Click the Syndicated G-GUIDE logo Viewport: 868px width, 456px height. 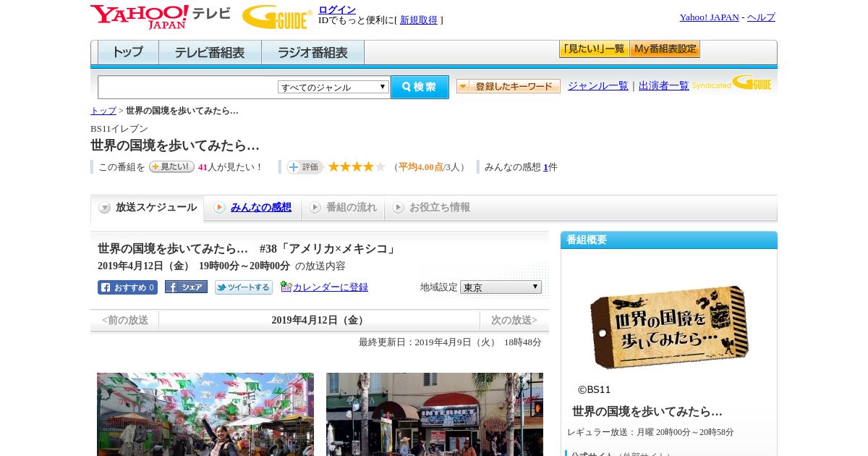point(732,83)
